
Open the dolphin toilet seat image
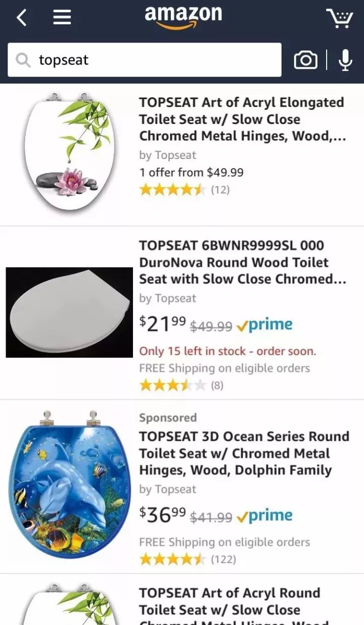(69, 485)
